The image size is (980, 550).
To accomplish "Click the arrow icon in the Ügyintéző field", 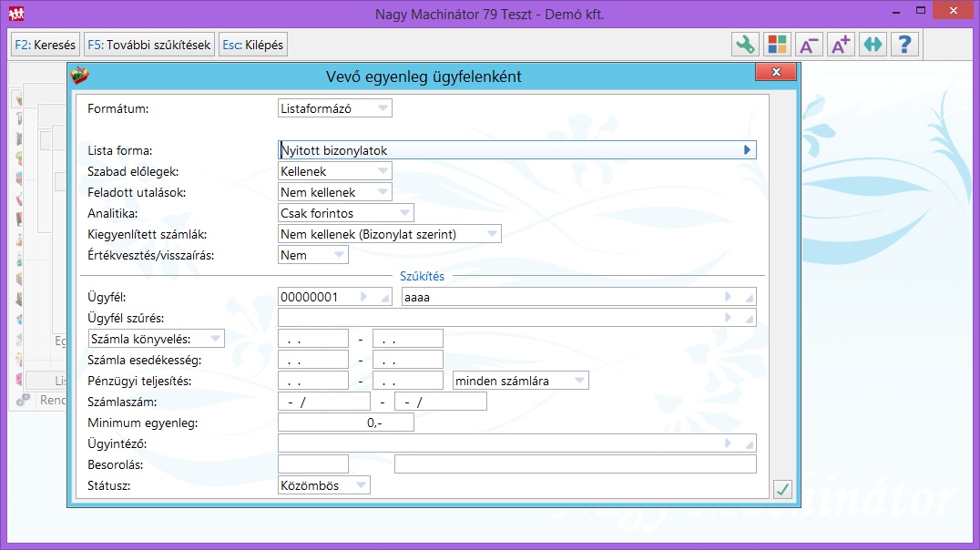I will click(728, 443).
